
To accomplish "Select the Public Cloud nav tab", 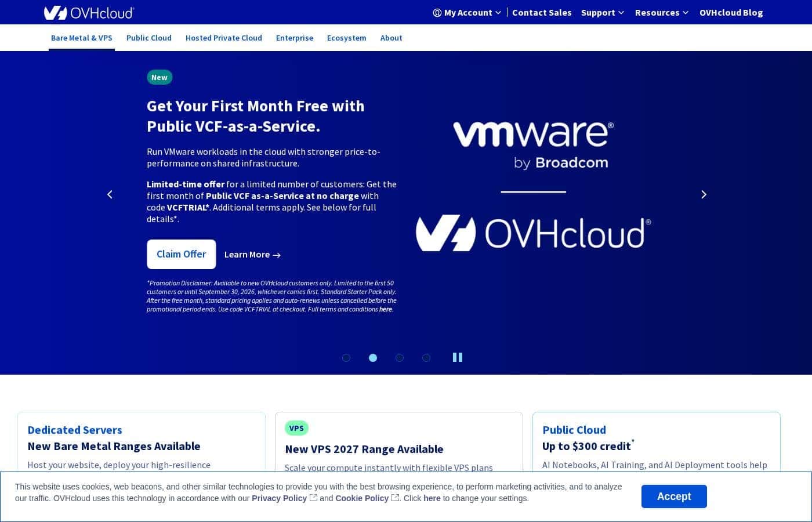I will [149, 38].
